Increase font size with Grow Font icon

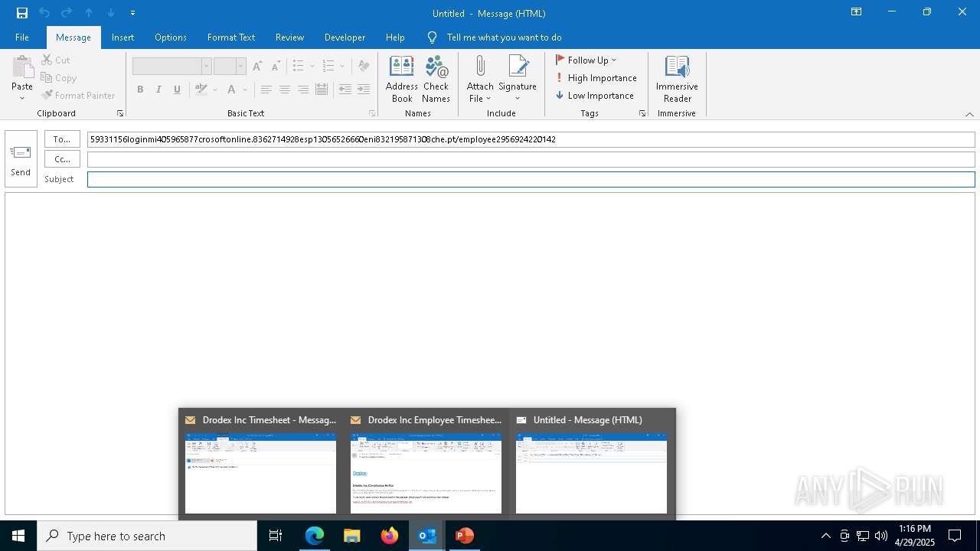click(257, 67)
